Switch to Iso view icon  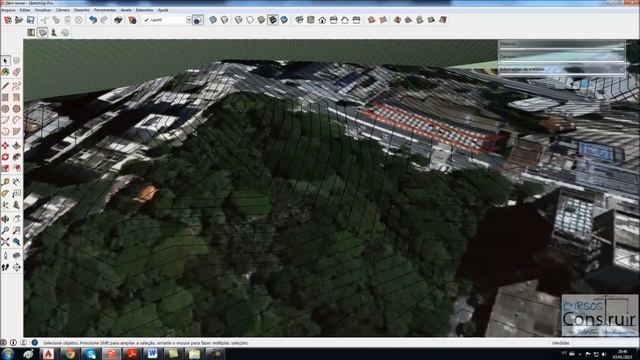pyautogui.click(x=299, y=20)
